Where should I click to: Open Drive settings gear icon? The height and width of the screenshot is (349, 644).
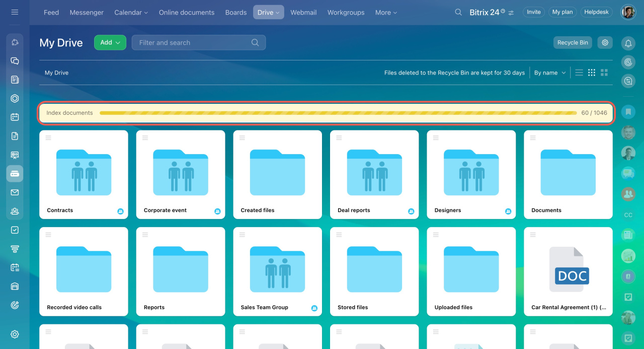pyautogui.click(x=605, y=43)
